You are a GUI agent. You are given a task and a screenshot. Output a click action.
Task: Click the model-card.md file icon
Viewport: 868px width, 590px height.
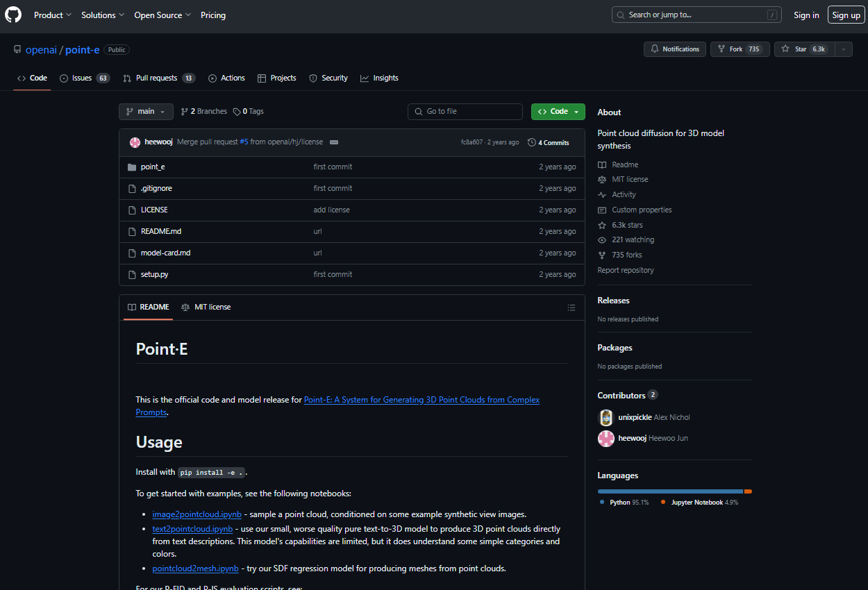[x=132, y=253]
